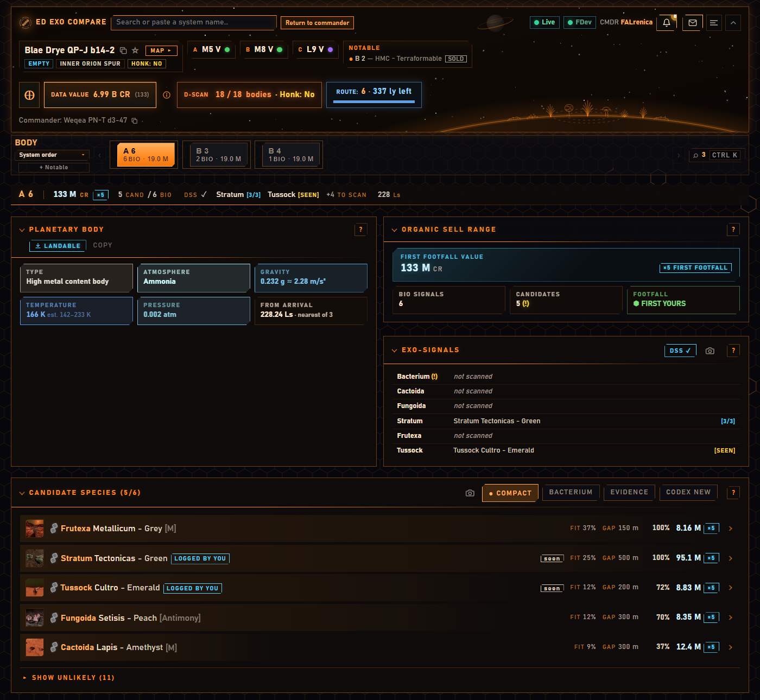
Task: Favorite the system with the star icon
Action: click(x=135, y=50)
